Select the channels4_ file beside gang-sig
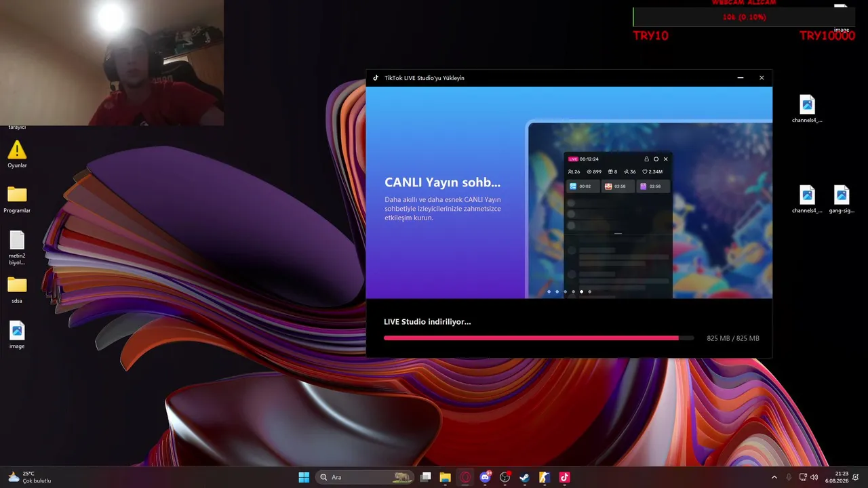This screenshot has height=488, width=868. (807, 200)
